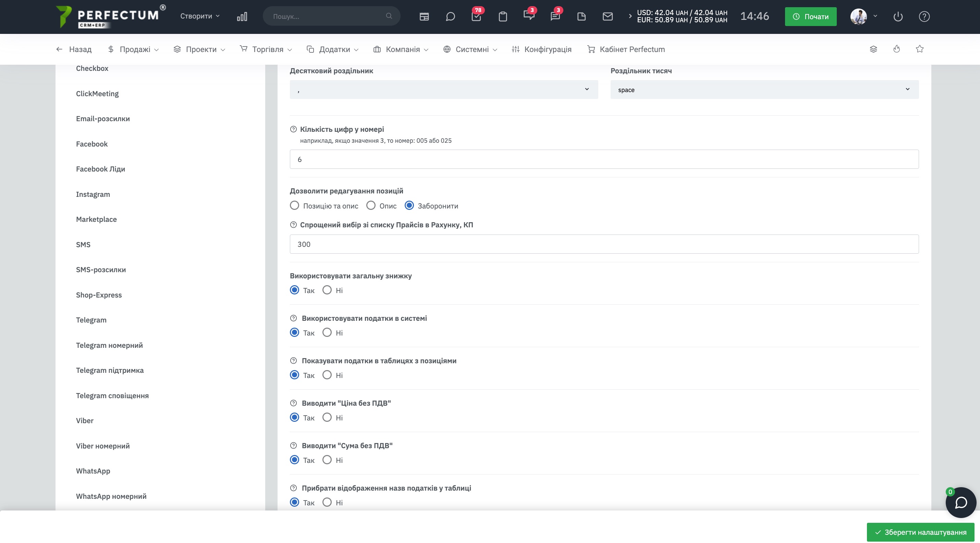Open Shop-Express in sidebar

pos(99,295)
